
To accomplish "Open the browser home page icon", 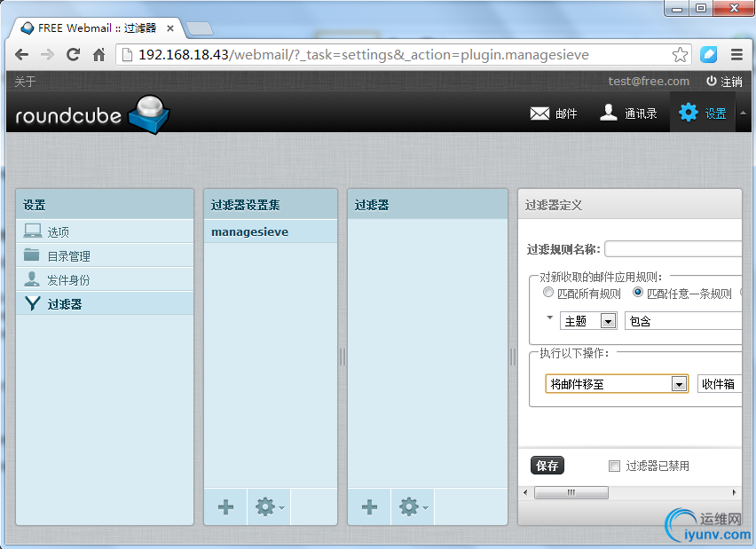I will pyautogui.click(x=98, y=54).
